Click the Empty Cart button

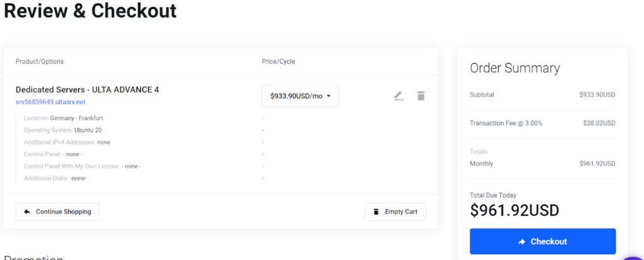tap(395, 212)
